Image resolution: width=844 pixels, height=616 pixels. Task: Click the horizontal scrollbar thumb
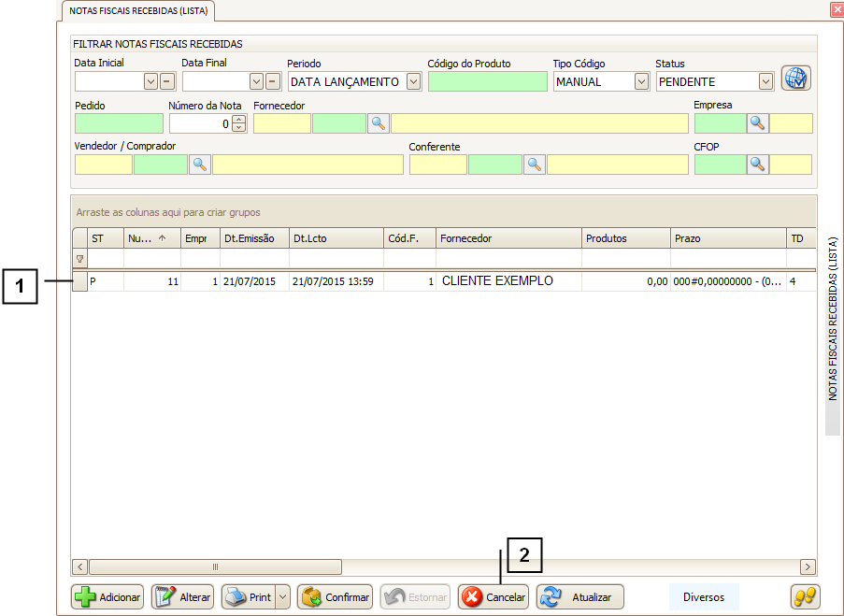coord(215,566)
